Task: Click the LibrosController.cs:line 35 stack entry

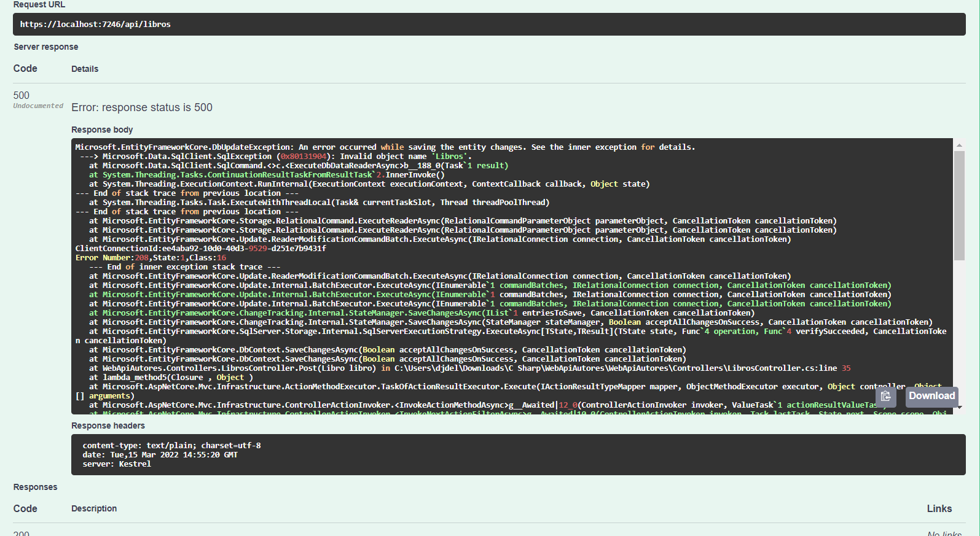Action: (x=470, y=368)
